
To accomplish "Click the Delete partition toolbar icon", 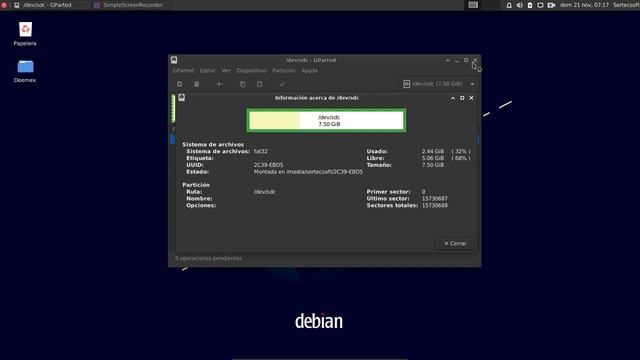I will (x=196, y=84).
